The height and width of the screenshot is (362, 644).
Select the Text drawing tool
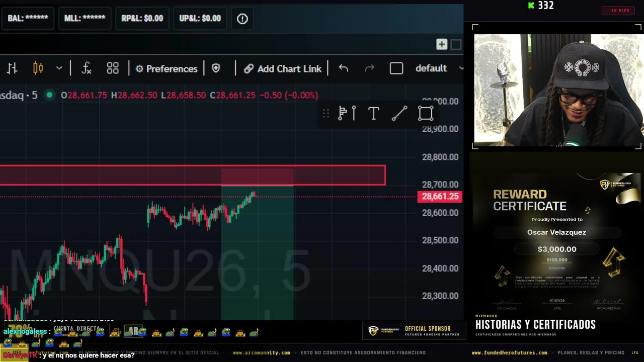(373, 114)
